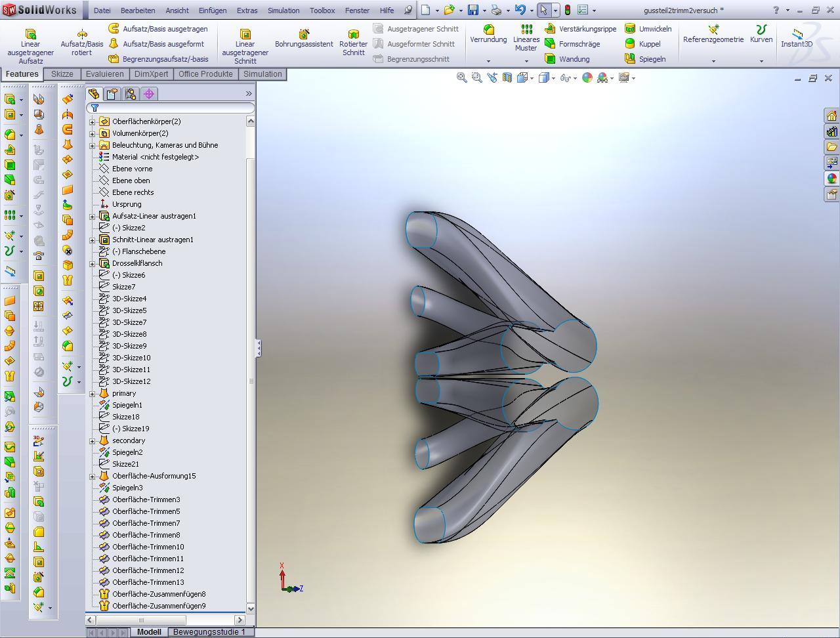Click the color ball appearance editor icon
The width and height of the screenshot is (840, 638).
click(x=587, y=78)
